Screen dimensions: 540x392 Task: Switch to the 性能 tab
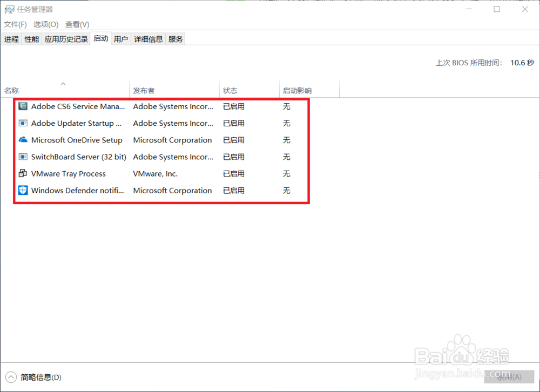click(32, 39)
